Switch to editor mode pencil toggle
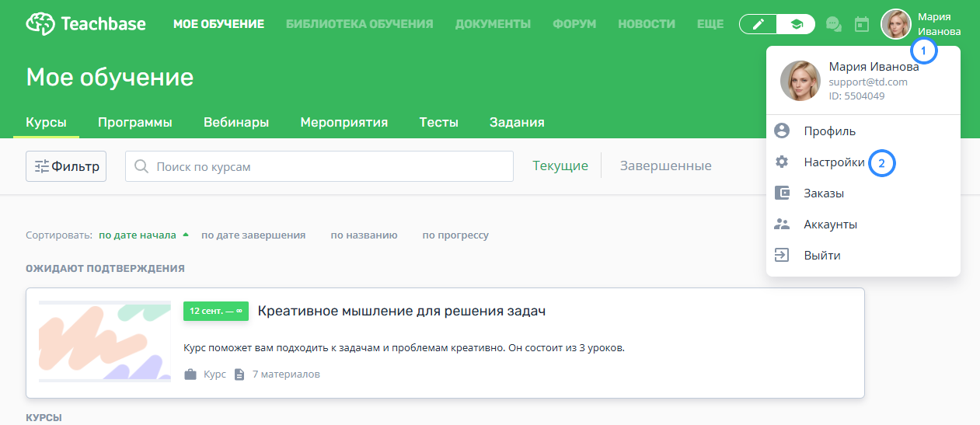Image resolution: width=980 pixels, height=425 pixels. (x=759, y=24)
